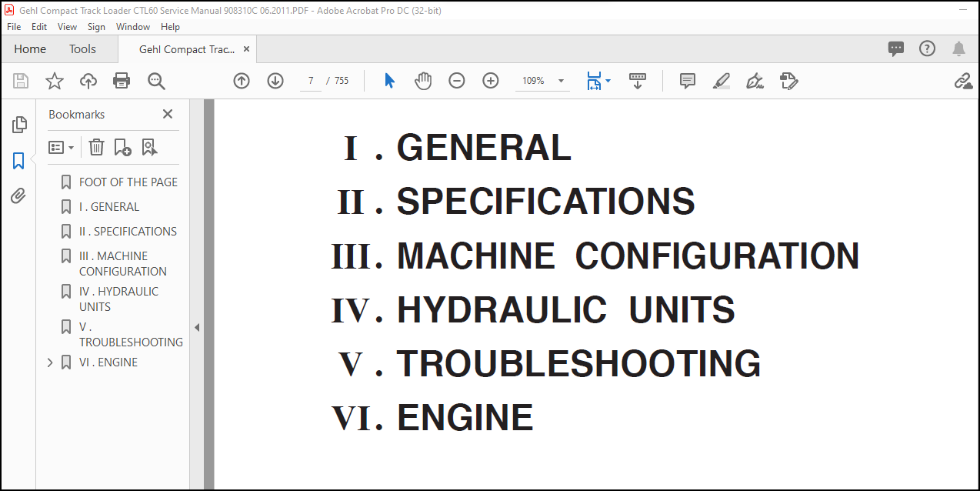
Task: Click the TROUBLESHOOTING heading in document
Action: [578, 364]
